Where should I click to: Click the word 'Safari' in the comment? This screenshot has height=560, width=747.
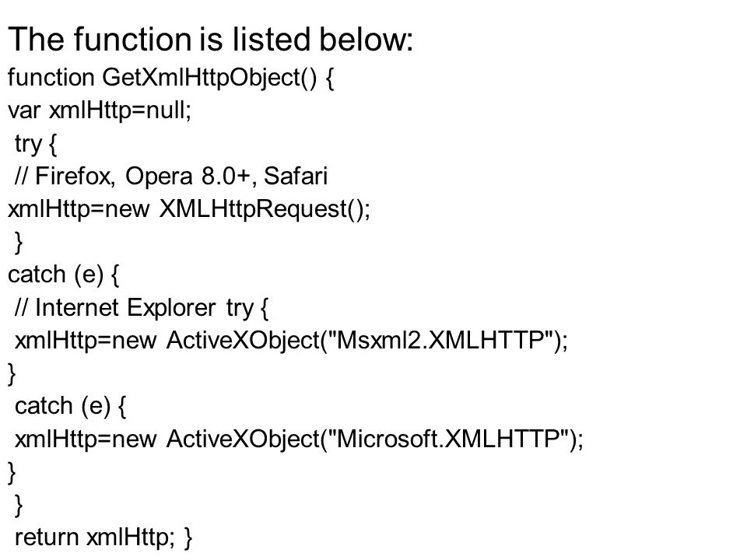296,176
